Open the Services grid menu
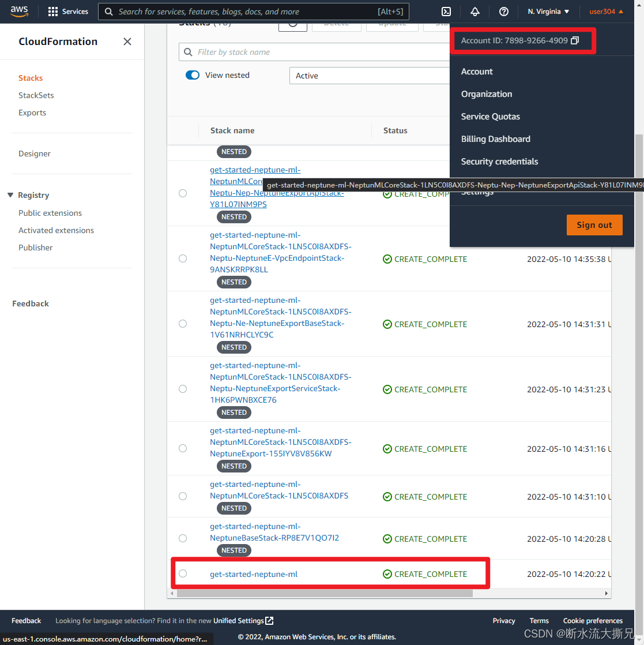The height and width of the screenshot is (645, 644). click(68, 12)
